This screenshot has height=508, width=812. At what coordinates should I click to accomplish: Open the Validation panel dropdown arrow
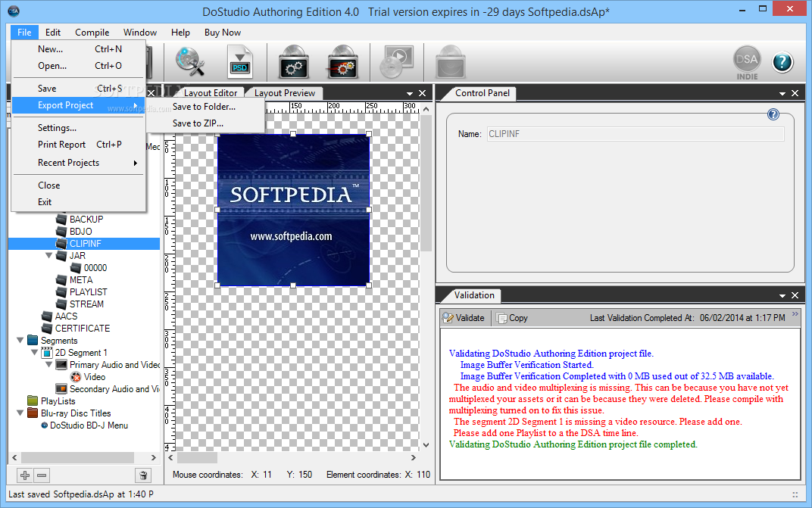coord(782,296)
